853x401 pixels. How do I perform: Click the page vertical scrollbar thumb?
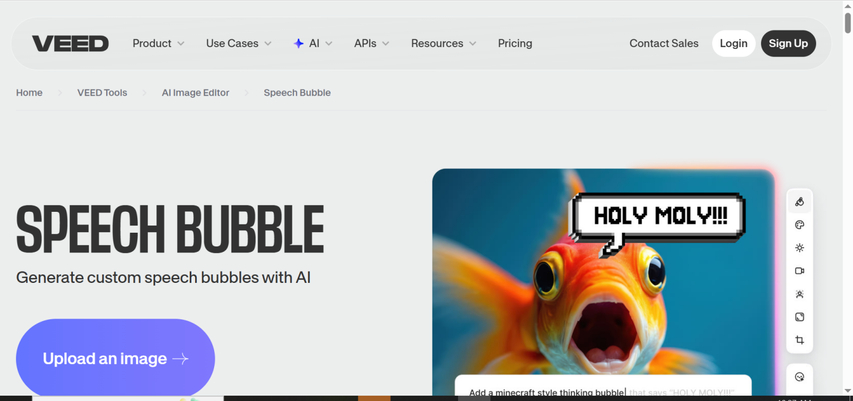848,22
